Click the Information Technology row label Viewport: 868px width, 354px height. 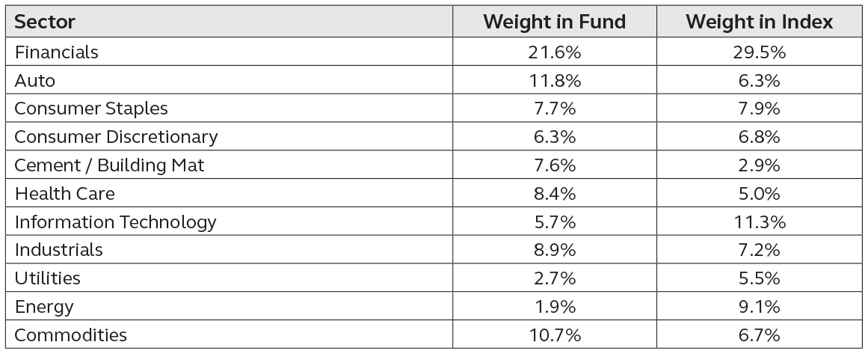[115, 222]
